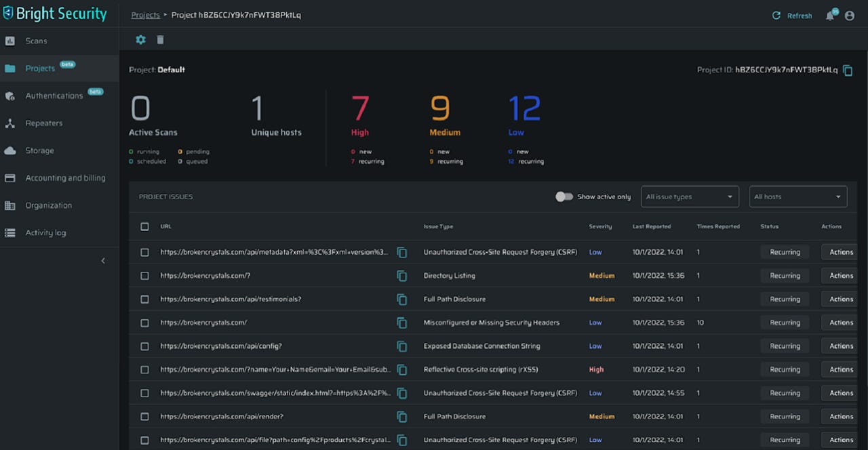Viewport: 868px width, 450px height.
Task: Select all issues with the header checkbox
Action: pos(144,226)
